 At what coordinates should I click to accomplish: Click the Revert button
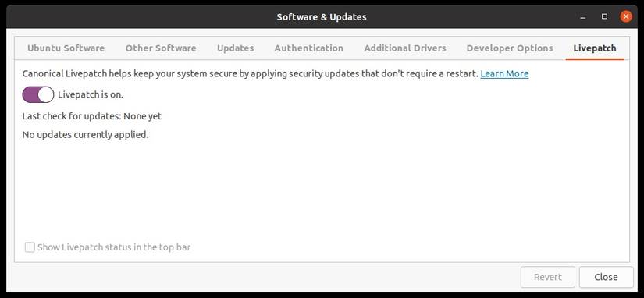pyautogui.click(x=548, y=277)
